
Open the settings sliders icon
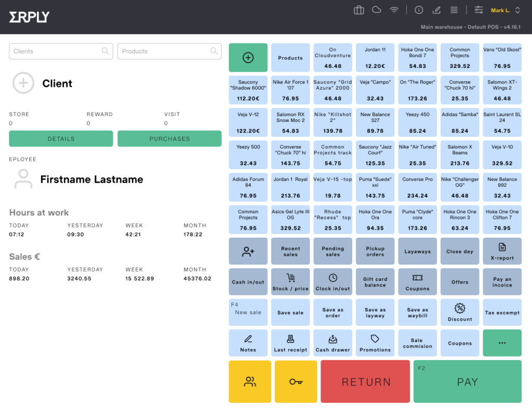pos(478,10)
